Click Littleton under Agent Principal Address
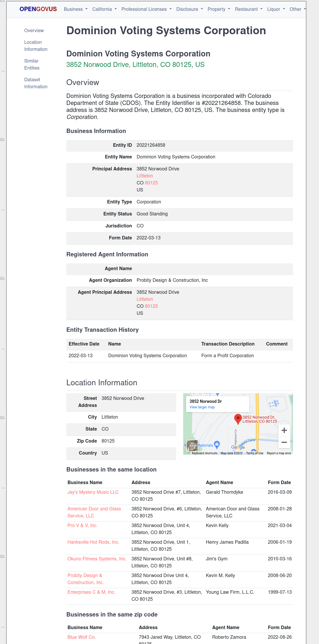 145,299
